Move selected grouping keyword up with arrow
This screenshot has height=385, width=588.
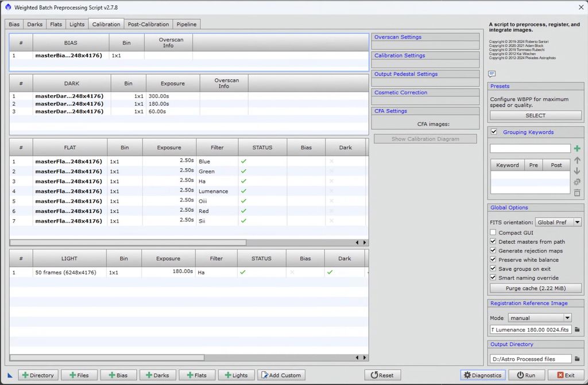[577, 161]
